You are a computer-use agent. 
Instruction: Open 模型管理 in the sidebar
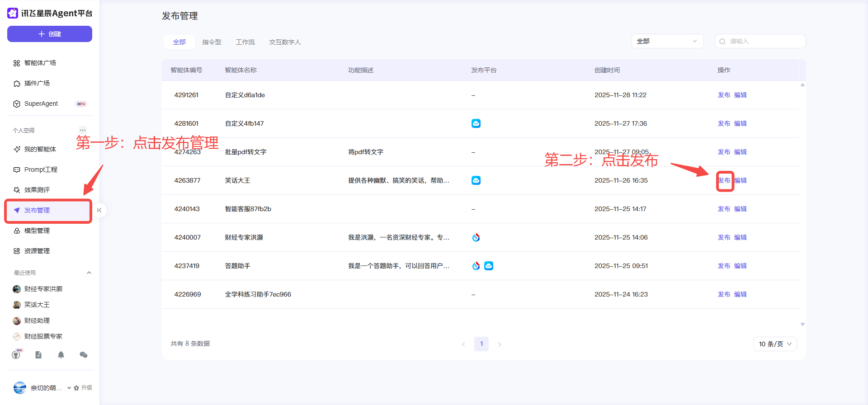click(37, 231)
